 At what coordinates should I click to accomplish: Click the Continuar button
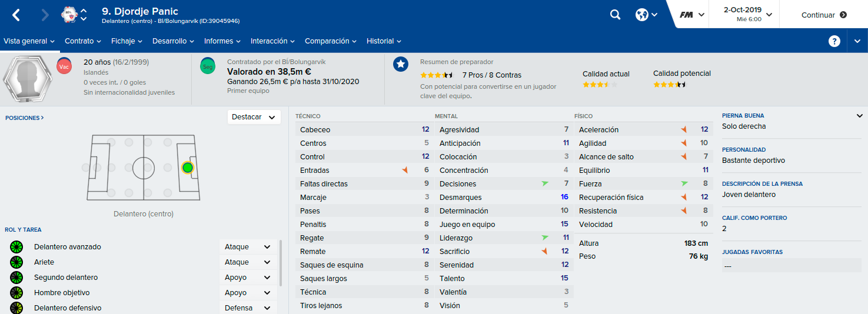[824, 15]
